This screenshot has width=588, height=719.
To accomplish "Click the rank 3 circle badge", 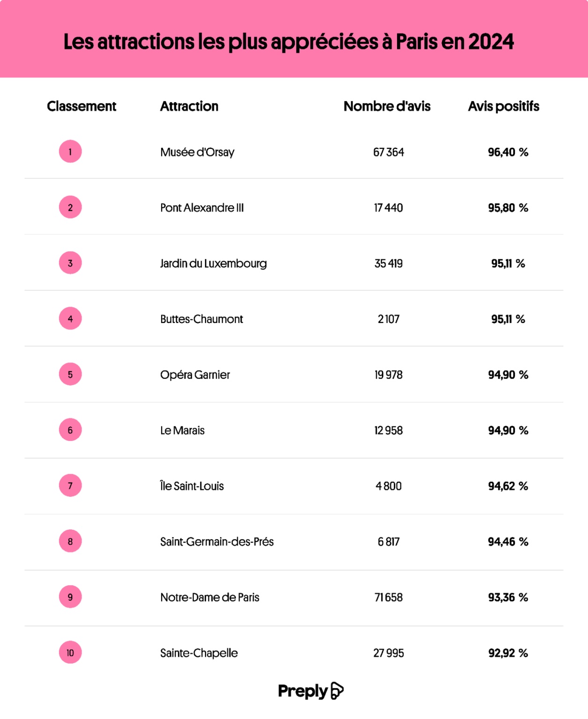I will click(70, 263).
